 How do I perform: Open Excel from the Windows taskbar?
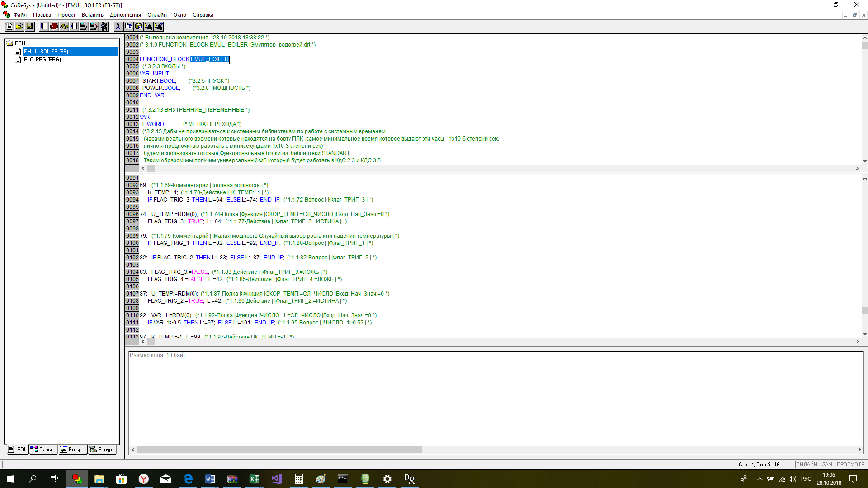click(254, 479)
